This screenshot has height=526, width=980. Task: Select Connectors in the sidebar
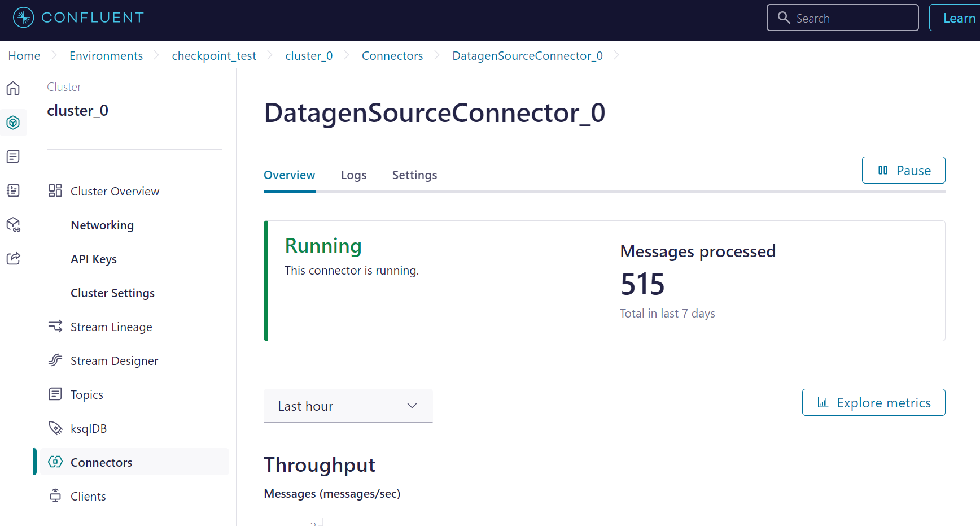point(134,462)
